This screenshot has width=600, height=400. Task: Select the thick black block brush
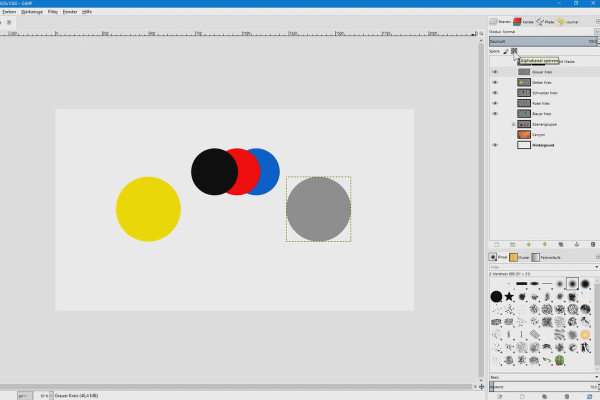pyautogui.click(x=522, y=284)
